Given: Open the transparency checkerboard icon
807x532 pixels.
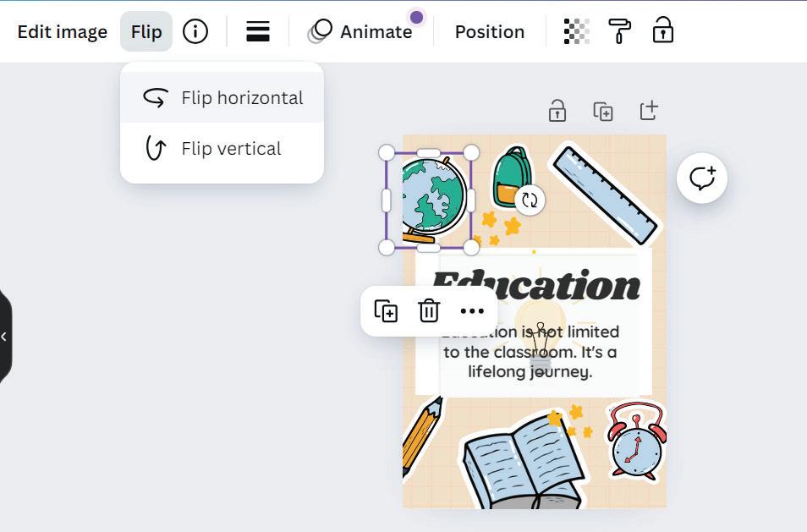Looking at the screenshot, I should 577,31.
